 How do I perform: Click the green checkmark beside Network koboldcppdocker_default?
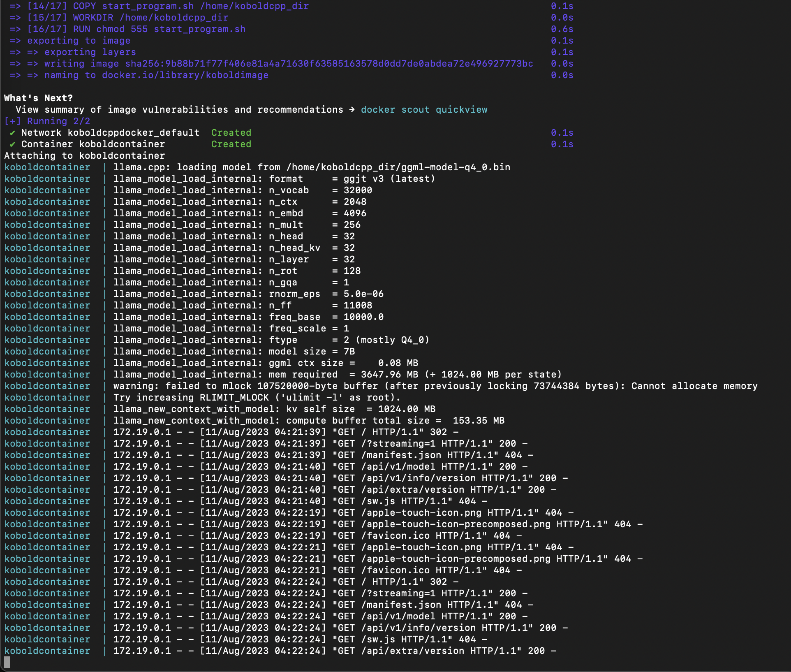click(12, 132)
